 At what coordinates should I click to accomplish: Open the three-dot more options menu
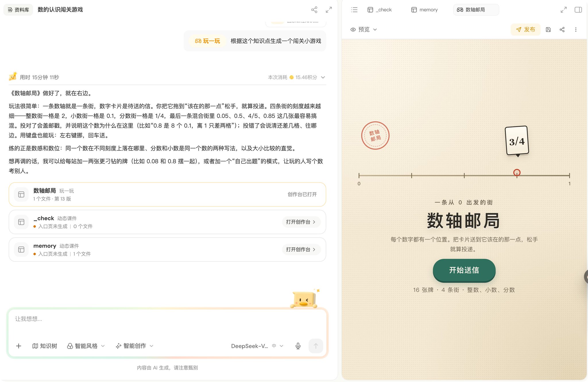[576, 30]
